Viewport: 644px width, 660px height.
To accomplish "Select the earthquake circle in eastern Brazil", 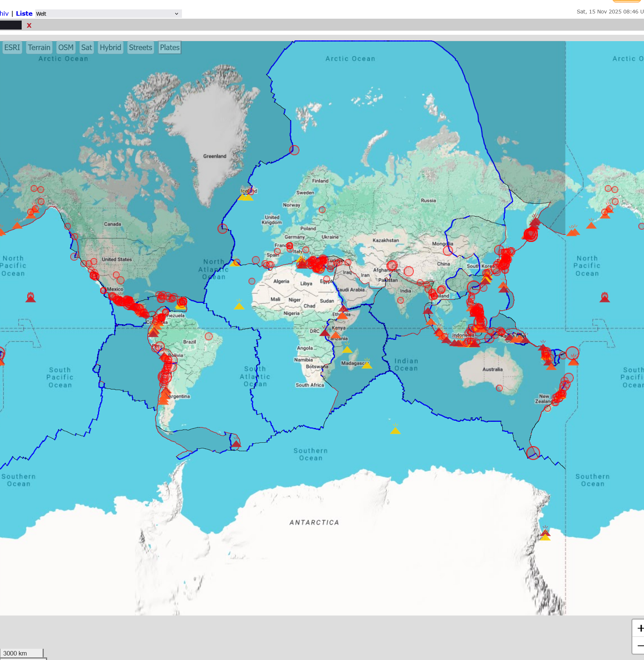I will pos(209,336).
